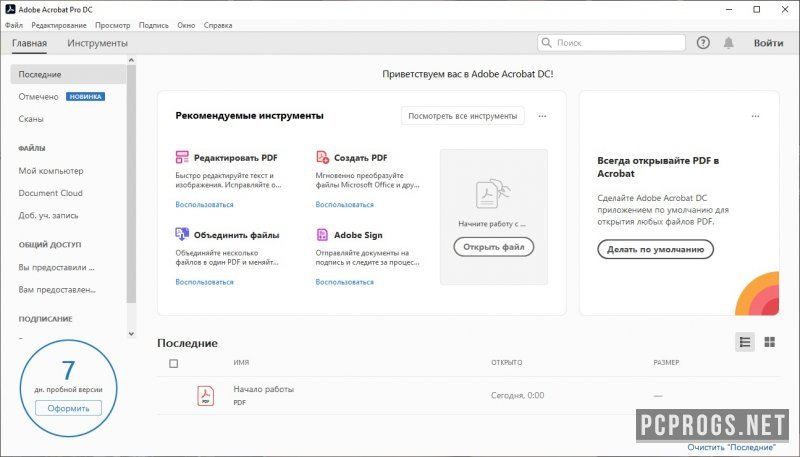Screen dimensions: 800x457
Task: Click Воспользоваться under Создать PDF
Action: coord(344,205)
